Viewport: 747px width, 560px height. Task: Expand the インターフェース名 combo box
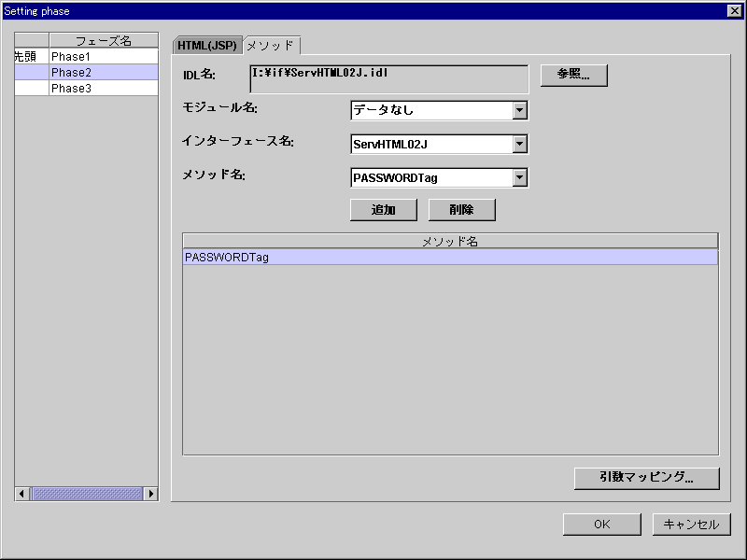point(521,144)
